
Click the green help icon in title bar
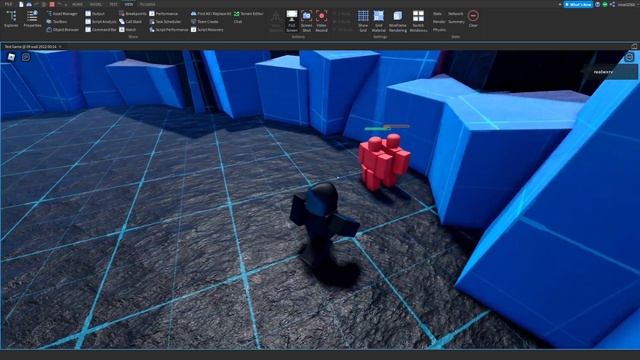(x=604, y=4)
